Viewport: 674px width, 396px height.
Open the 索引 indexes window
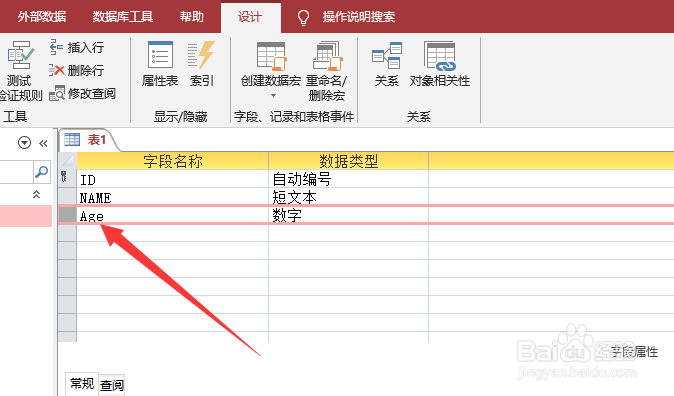coord(201,64)
